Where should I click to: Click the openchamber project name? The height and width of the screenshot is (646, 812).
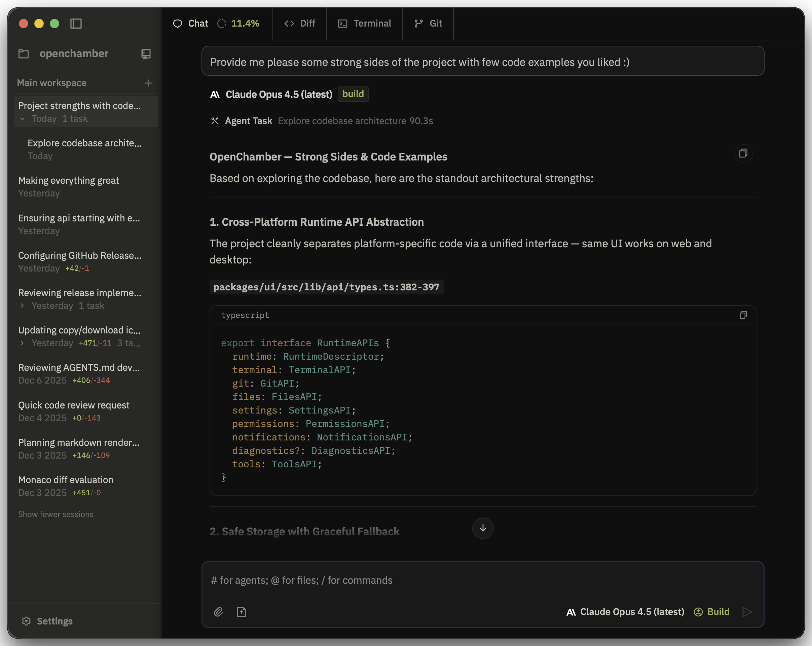coord(74,53)
